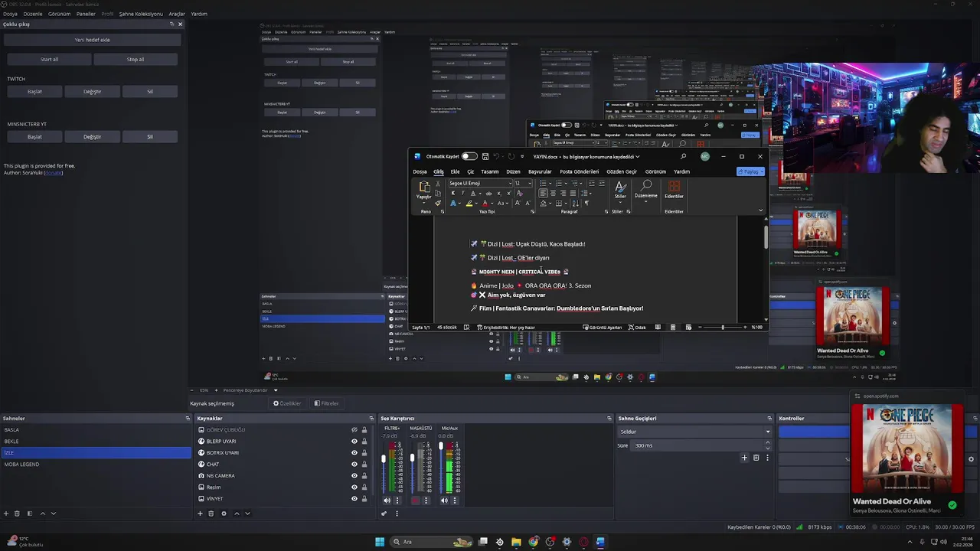
Task: Open advanced audio properties gears icon
Action: [384, 514]
